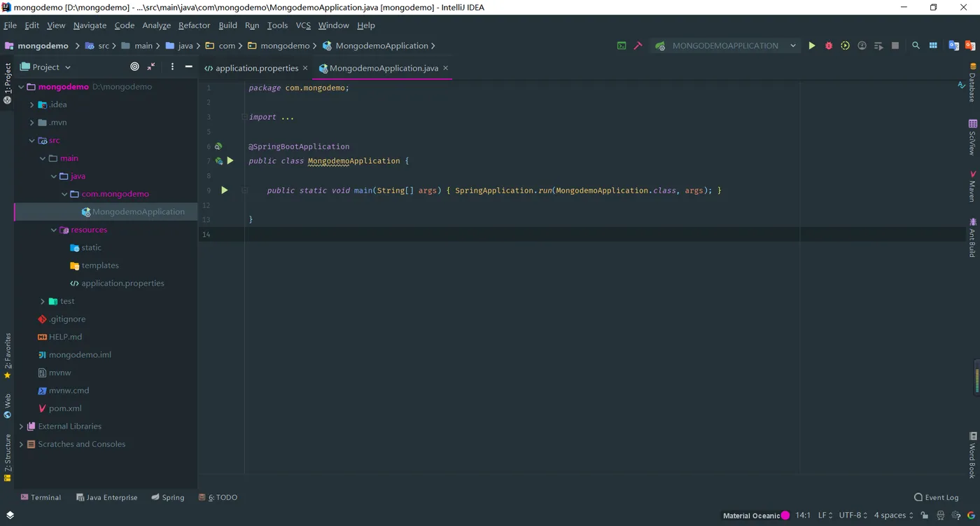Change 4 spaces indent setting
The width and height of the screenshot is (980, 526).
[893, 515]
